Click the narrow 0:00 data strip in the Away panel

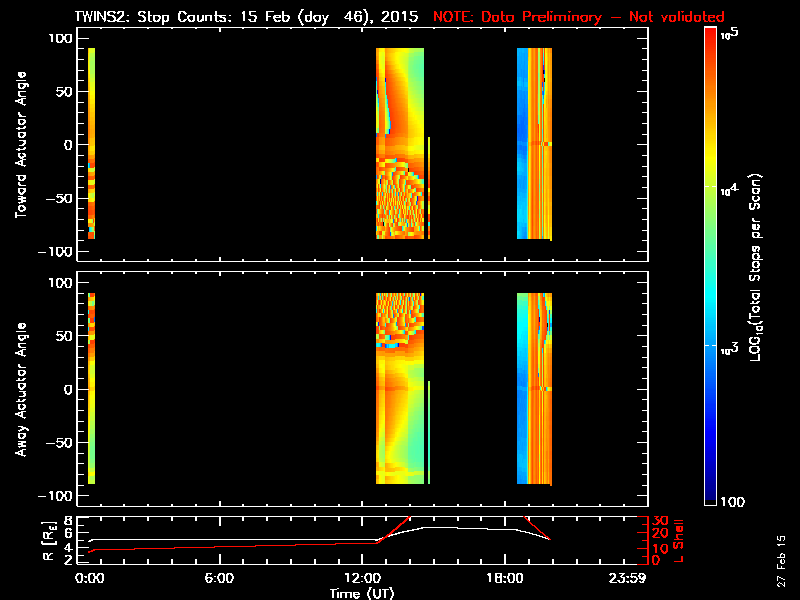[x=91, y=388]
